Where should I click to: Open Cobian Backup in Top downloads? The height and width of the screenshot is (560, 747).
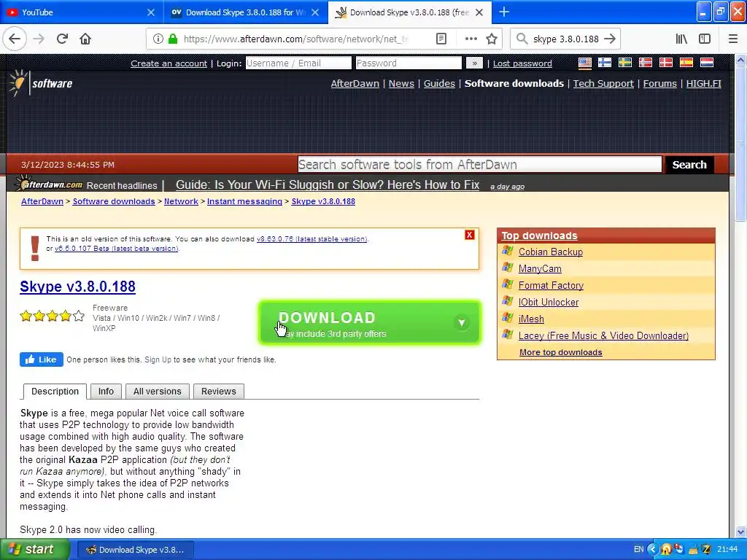550,252
